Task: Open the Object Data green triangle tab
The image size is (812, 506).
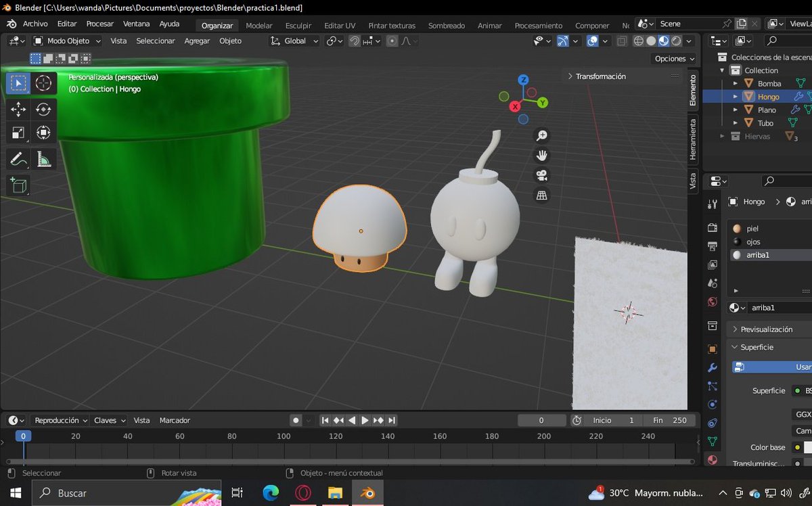Action: coord(712,441)
